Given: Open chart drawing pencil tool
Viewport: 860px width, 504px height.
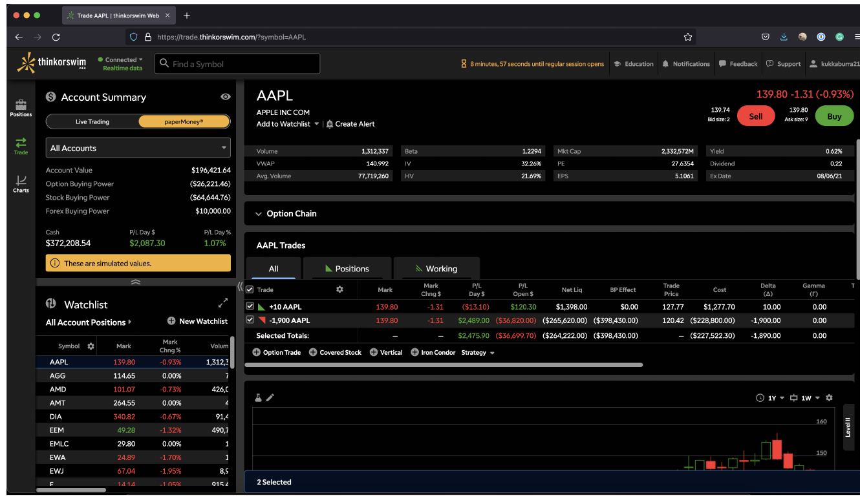Looking at the screenshot, I should (x=270, y=398).
